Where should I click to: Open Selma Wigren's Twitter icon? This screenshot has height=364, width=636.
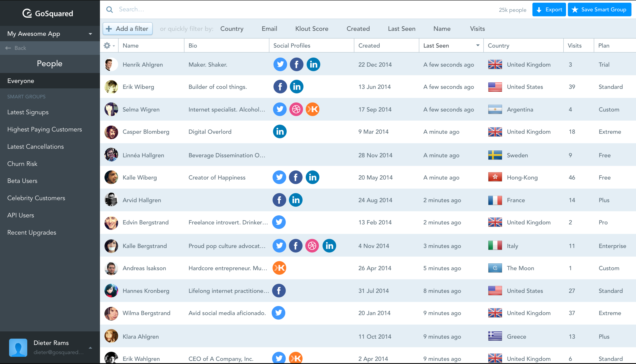(x=280, y=109)
